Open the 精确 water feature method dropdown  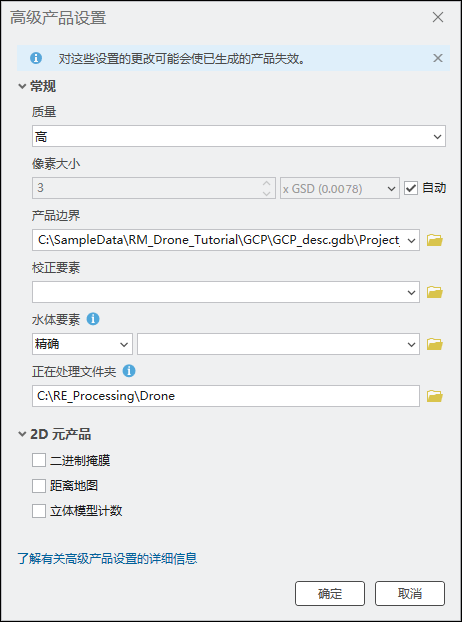pyautogui.click(x=82, y=344)
